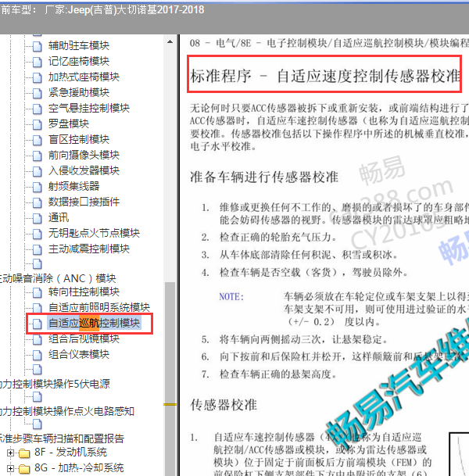Image resolution: width=469 pixels, height=476 pixels.
Task: Click the icon beside 自适应巡航控制模块
Action: click(38, 324)
